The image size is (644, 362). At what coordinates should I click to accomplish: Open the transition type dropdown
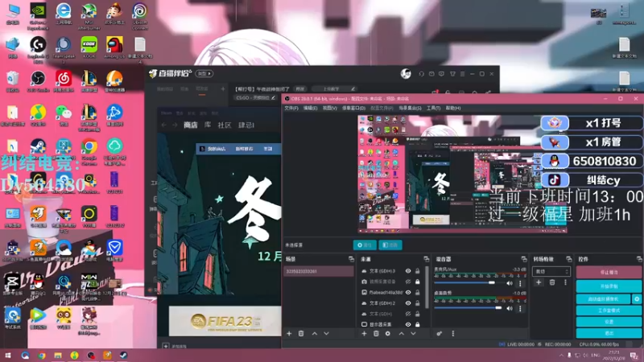click(551, 271)
